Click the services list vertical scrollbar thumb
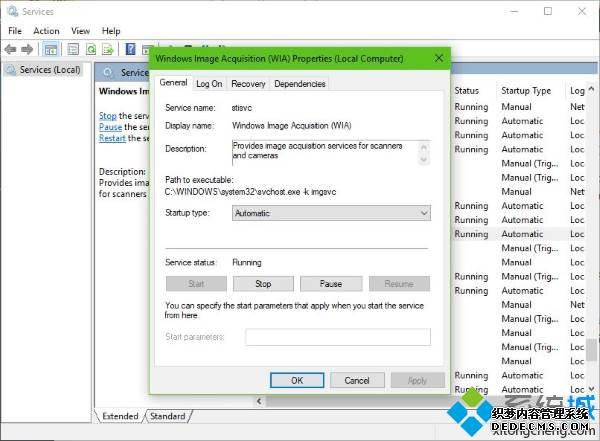 pos(592,349)
